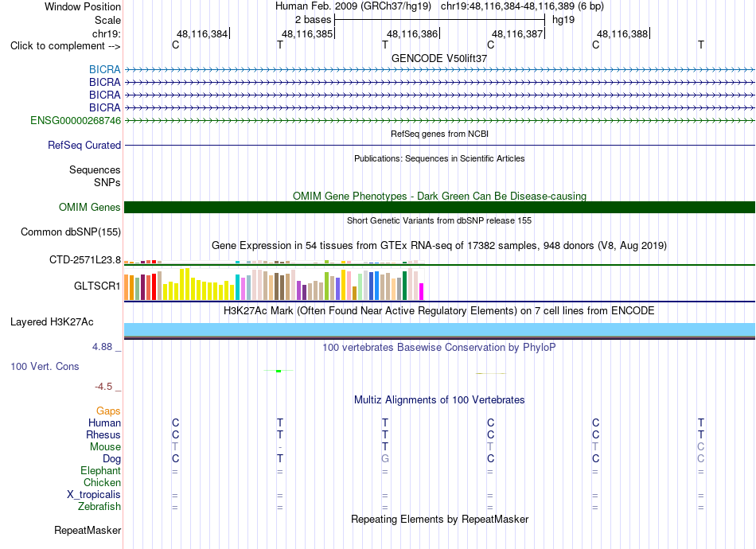
Task: Click the chr19: ruler label
Action: point(107,33)
